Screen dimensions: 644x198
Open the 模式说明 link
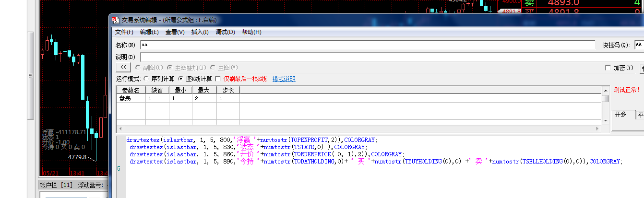click(284, 79)
